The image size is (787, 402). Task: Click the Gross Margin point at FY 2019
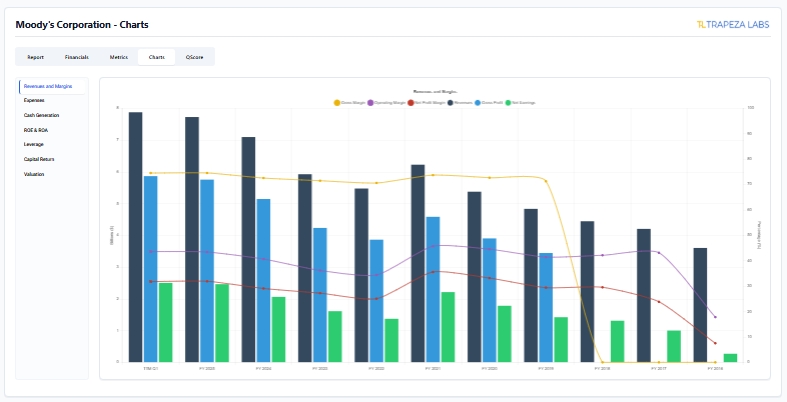(x=546, y=181)
